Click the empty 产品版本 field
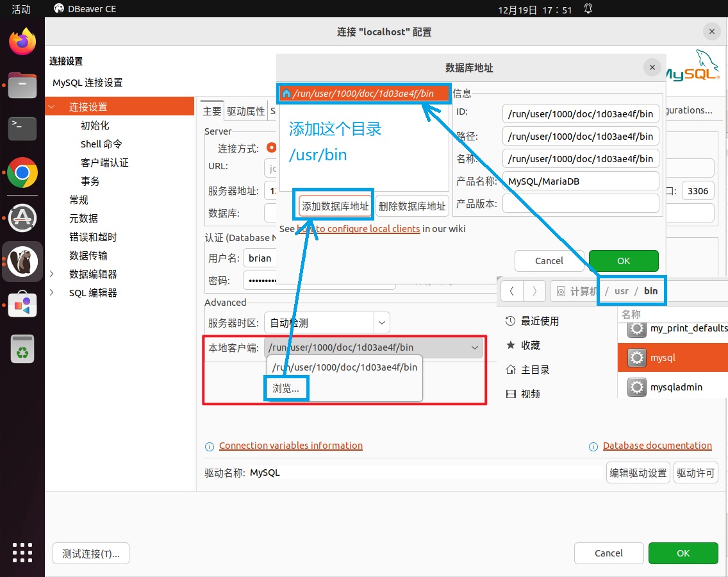This screenshot has height=577, width=728. point(581,203)
